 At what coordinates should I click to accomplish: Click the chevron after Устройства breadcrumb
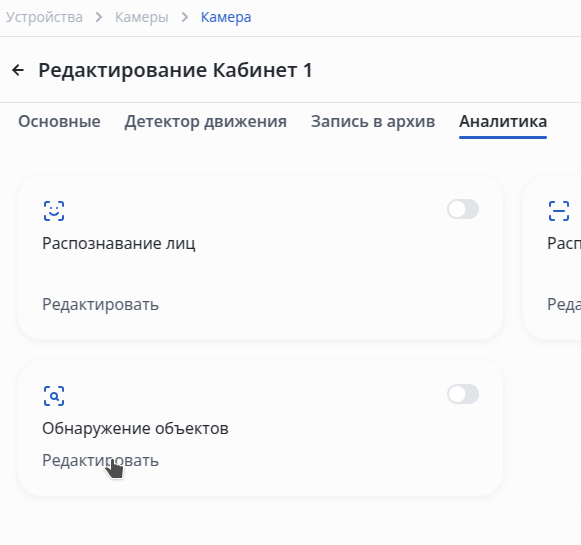click(x=99, y=17)
